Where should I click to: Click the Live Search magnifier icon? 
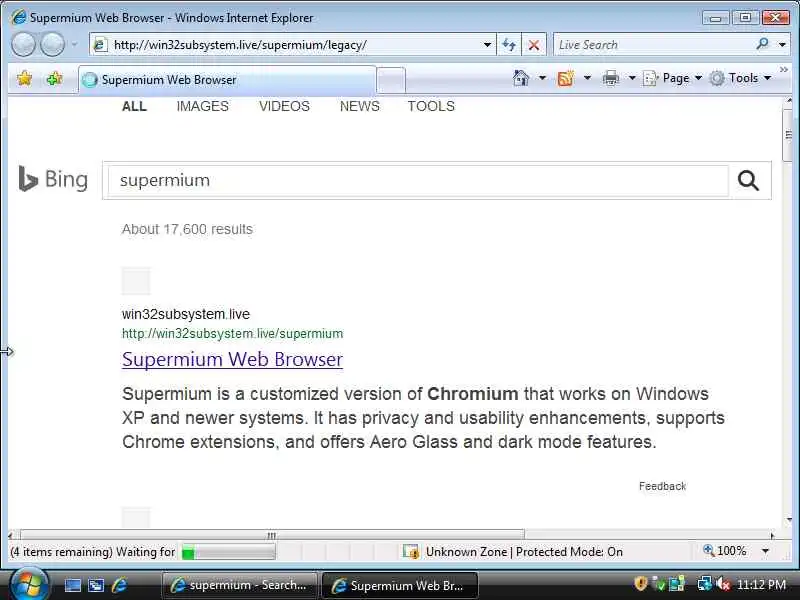coord(763,44)
